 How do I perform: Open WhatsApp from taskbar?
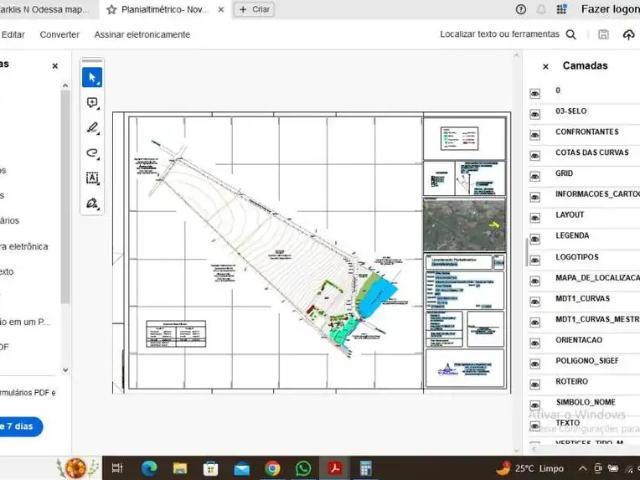tap(303, 468)
